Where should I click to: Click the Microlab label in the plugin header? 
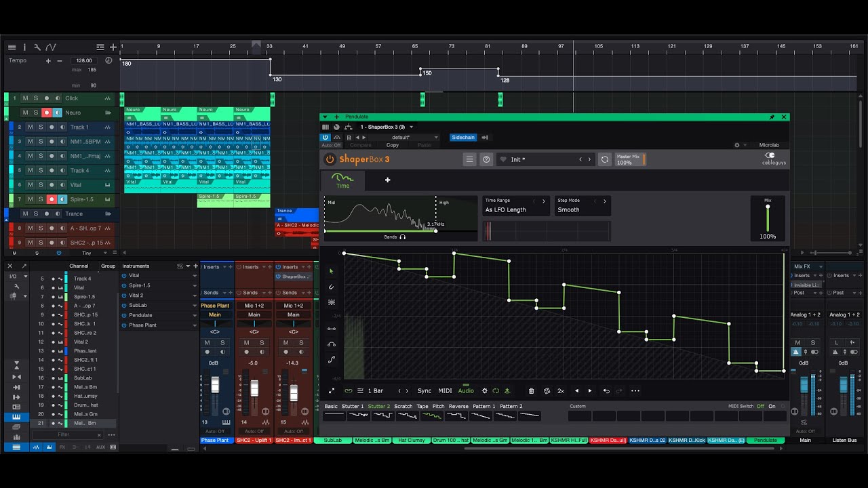click(x=769, y=145)
